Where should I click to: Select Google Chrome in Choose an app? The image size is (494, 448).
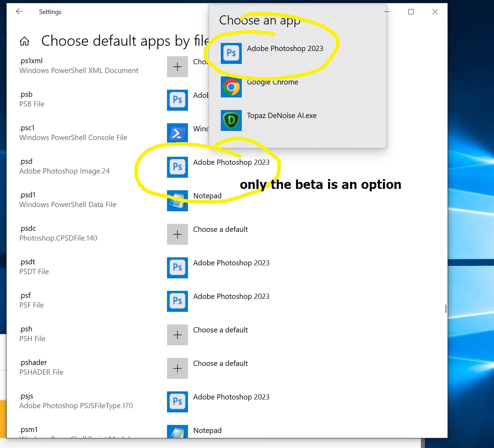pyautogui.click(x=273, y=82)
